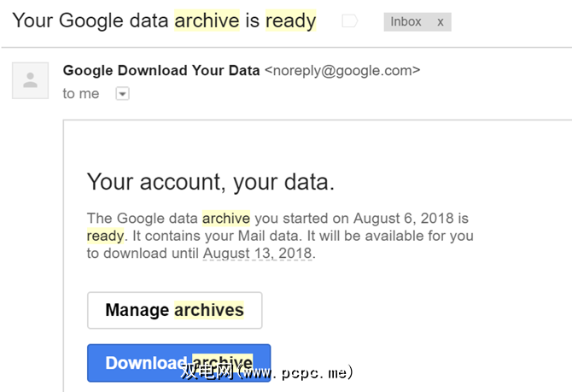The image size is (572, 392).
Task: Expand details arrow next to "to me"
Action: [122, 94]
